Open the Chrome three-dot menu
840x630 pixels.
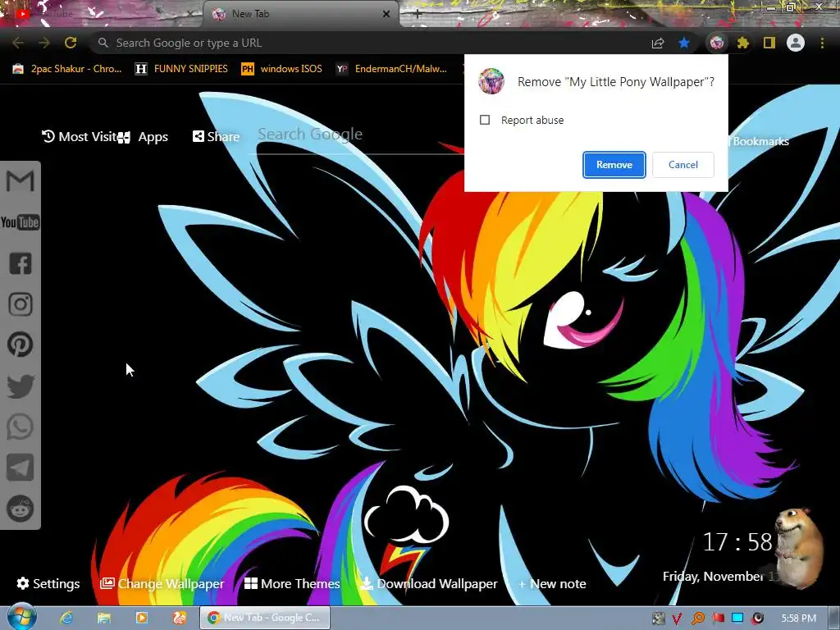822,43
